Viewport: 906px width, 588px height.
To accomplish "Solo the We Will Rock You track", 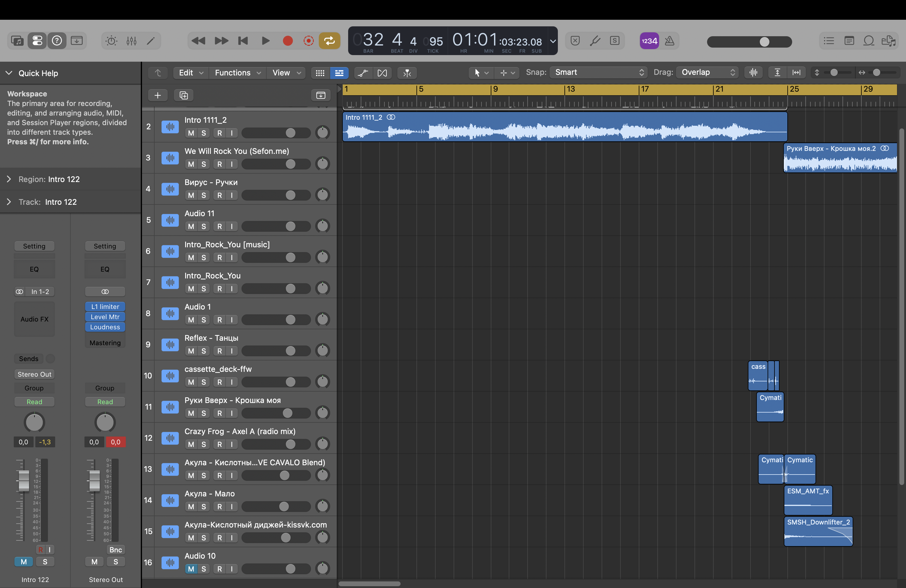I will click(x=204, y=164).
